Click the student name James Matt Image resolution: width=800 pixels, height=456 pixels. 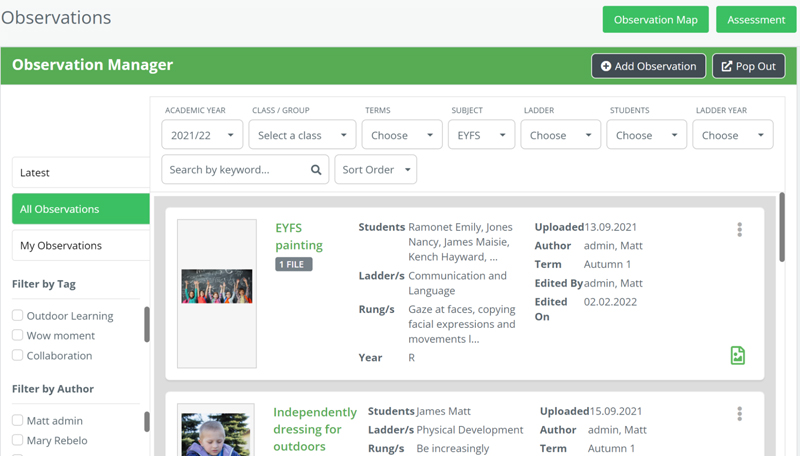[443, 411]
